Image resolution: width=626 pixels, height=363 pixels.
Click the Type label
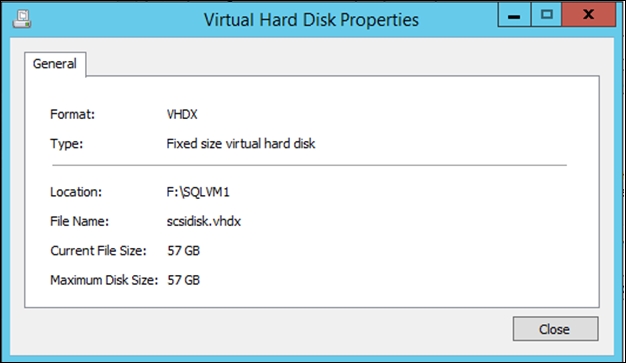click(66, 144)
